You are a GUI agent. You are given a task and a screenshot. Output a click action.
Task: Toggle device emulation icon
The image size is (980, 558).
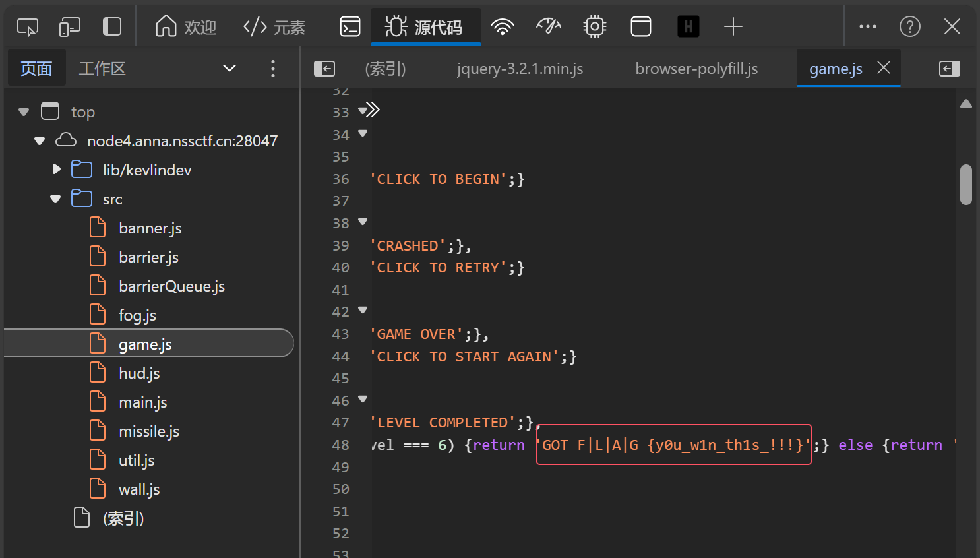(70, 27)
